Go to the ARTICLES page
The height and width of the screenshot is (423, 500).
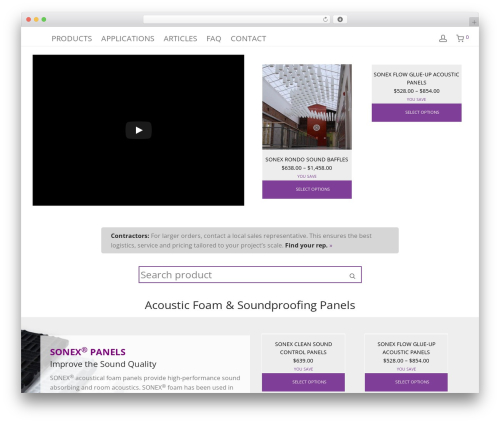(180, 39)
